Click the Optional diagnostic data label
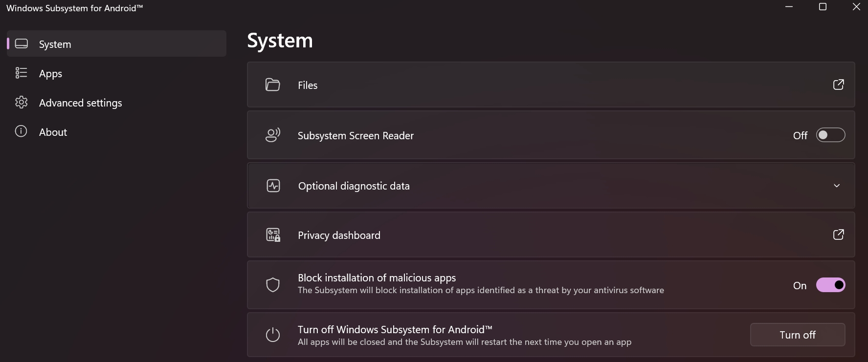 [x=354, y=186]
